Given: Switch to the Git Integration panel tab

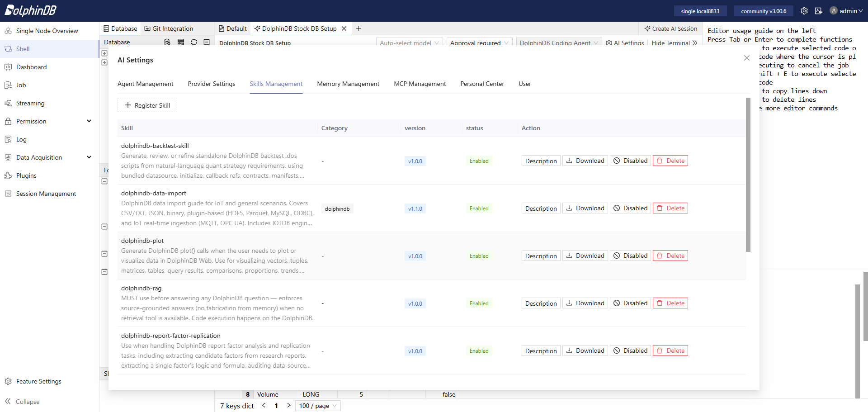Looking at the screenshot, I should point(169,28).
